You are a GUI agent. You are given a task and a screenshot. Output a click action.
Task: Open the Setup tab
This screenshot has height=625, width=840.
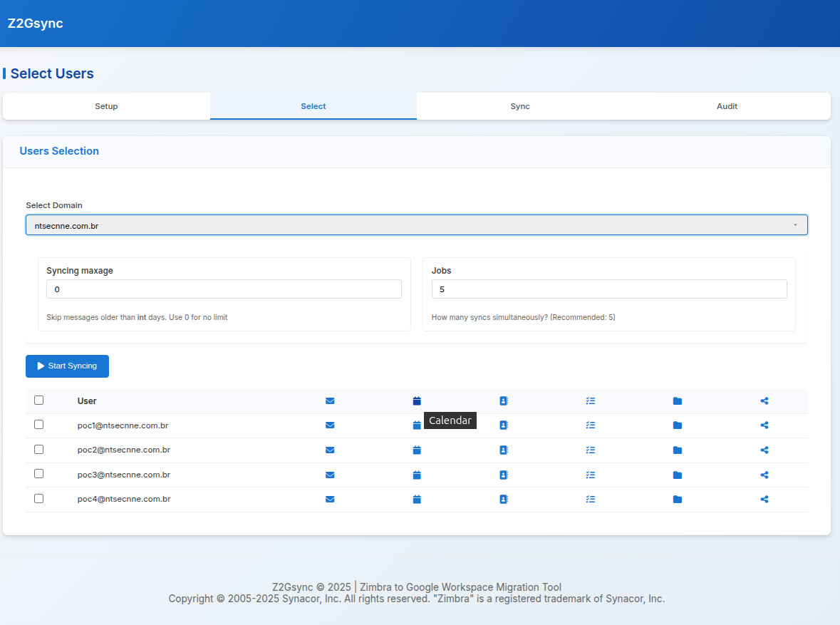pyautogui.click(x=106, y=105)
